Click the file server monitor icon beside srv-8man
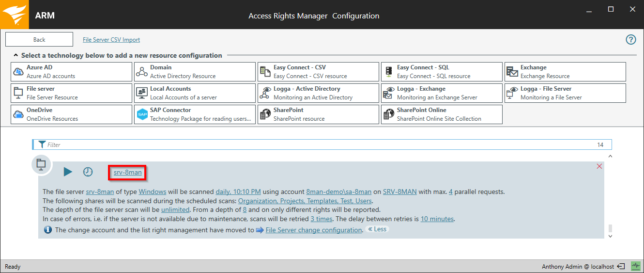This screenshot has height=273, width=644. tap(41, 165)
